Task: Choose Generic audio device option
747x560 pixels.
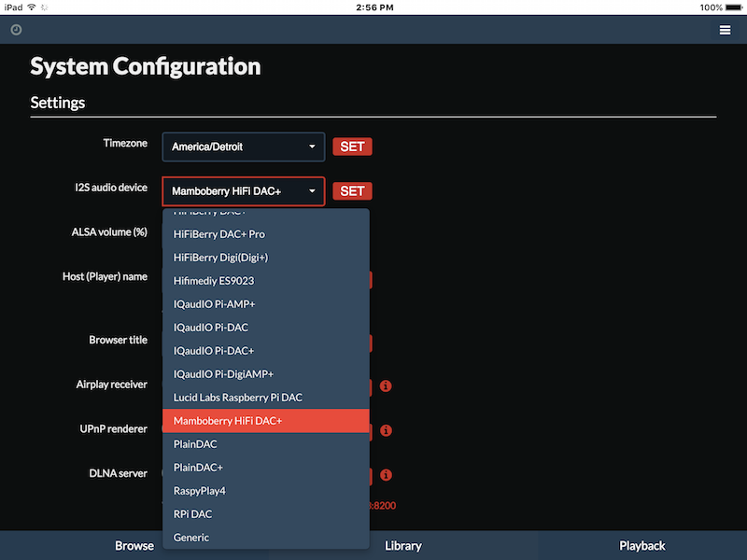Action: point(266,538)
